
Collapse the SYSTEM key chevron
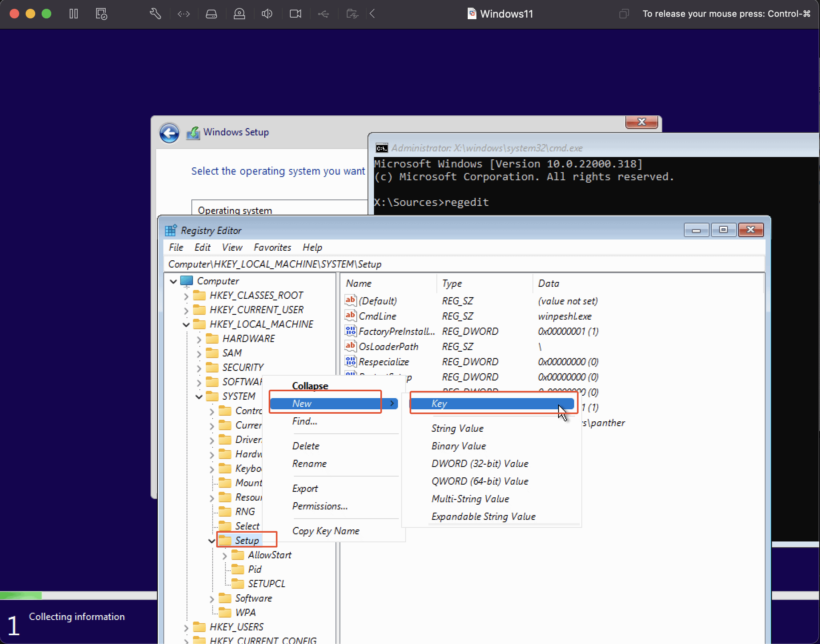pyautogui.click(x=199, y=397)
